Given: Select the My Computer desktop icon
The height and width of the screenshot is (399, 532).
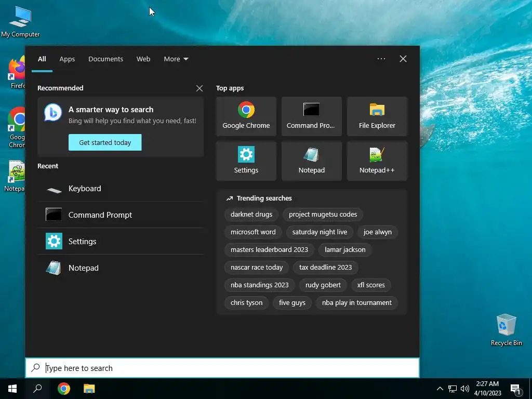Looking at the screenshot, I should point(20,21).
